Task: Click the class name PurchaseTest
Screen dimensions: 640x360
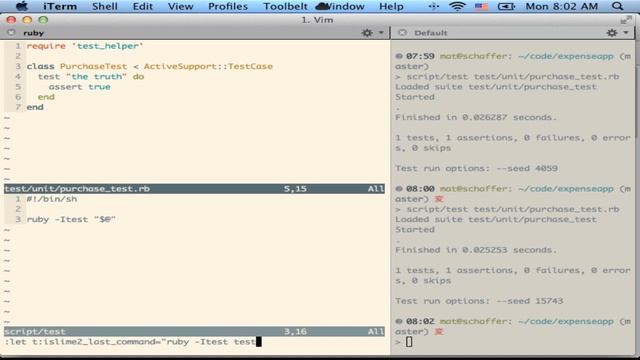Action: [93, 67]
